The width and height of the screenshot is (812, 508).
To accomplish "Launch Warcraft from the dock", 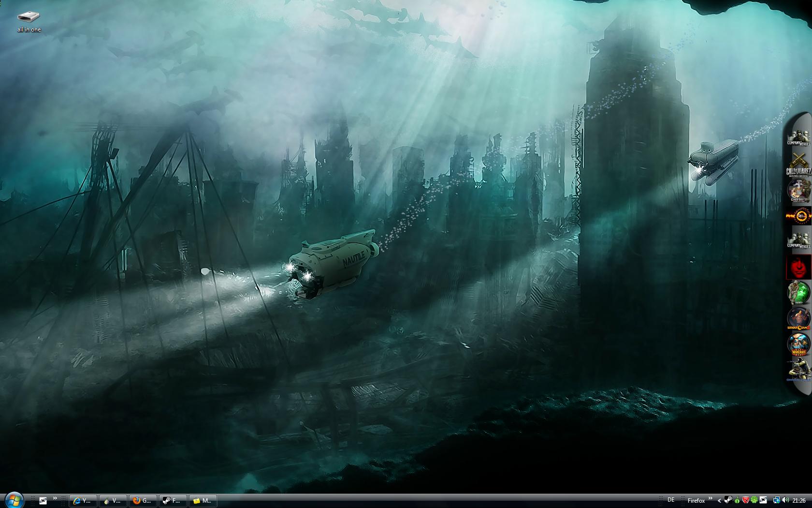I will 798,344.
